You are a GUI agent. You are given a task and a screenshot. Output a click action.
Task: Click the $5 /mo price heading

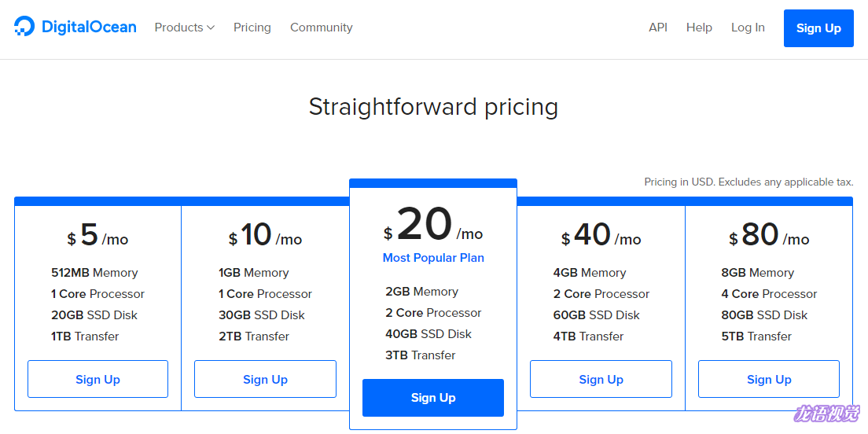98,235
